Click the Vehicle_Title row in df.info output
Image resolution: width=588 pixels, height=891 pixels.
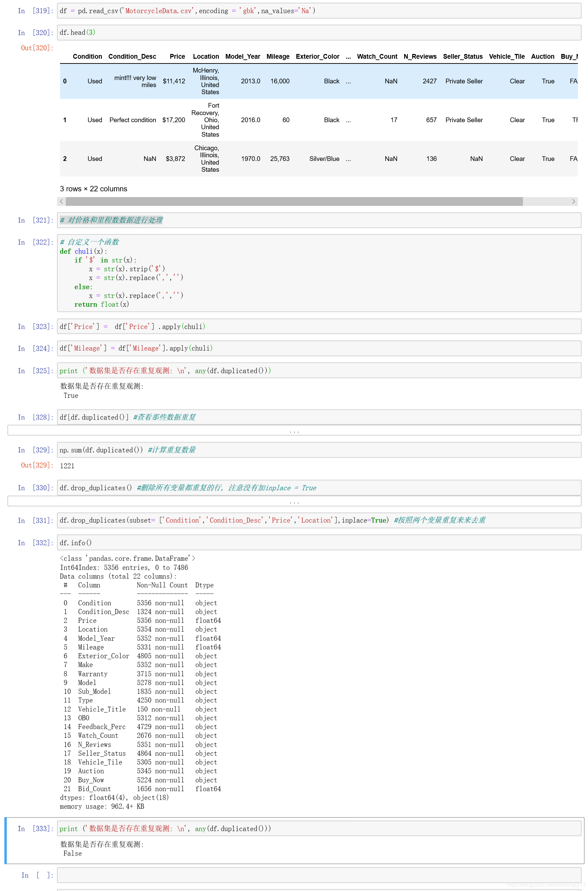[x=140, y=709]
